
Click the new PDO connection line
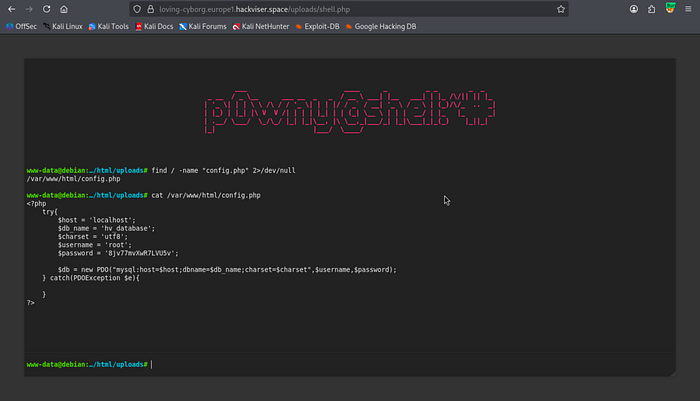227,270
